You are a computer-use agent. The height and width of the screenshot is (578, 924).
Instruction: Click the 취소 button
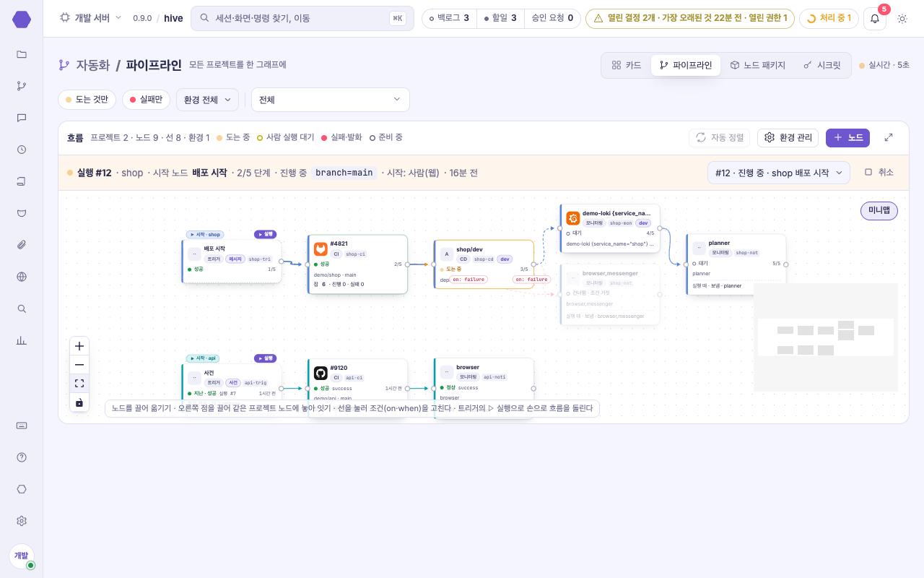coord(879,172)
